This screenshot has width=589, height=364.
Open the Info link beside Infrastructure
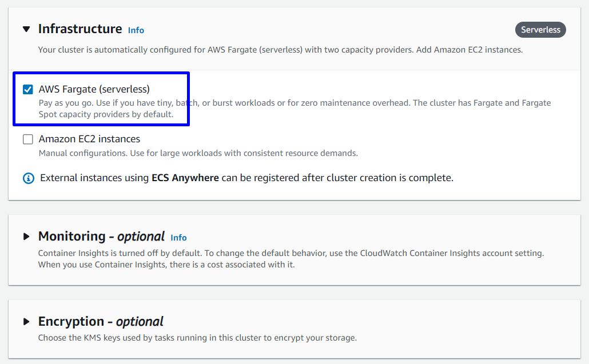click(x=136, y=30)
